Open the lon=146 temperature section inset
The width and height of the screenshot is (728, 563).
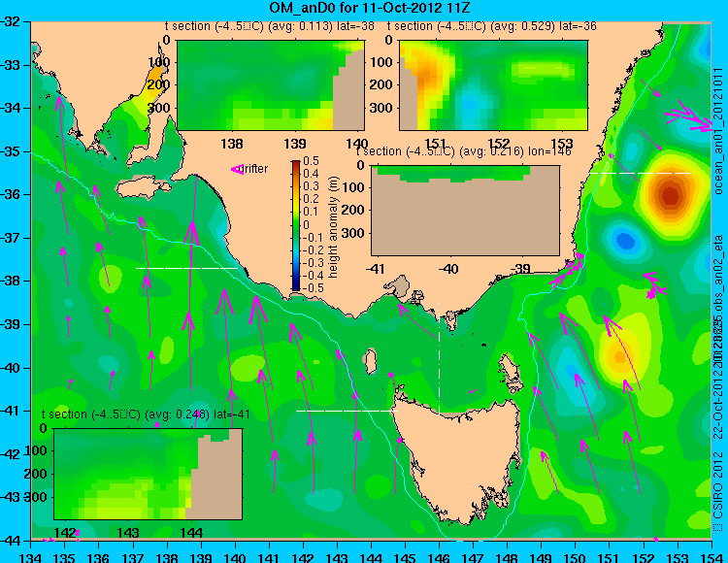[465, 211]
